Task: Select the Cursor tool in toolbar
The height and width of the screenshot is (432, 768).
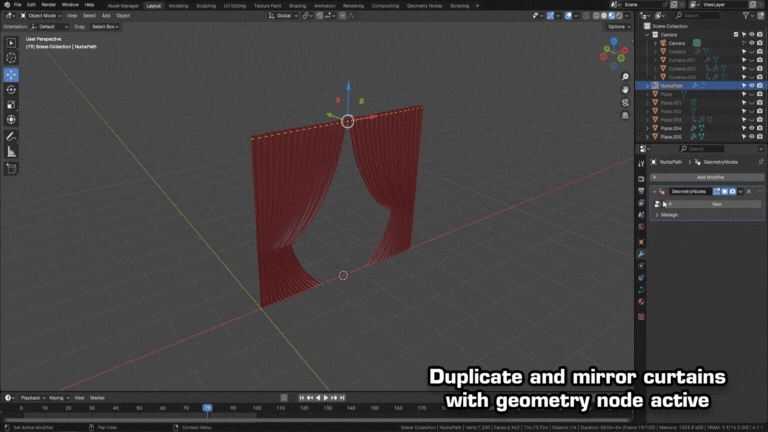Action: (11, 58)
